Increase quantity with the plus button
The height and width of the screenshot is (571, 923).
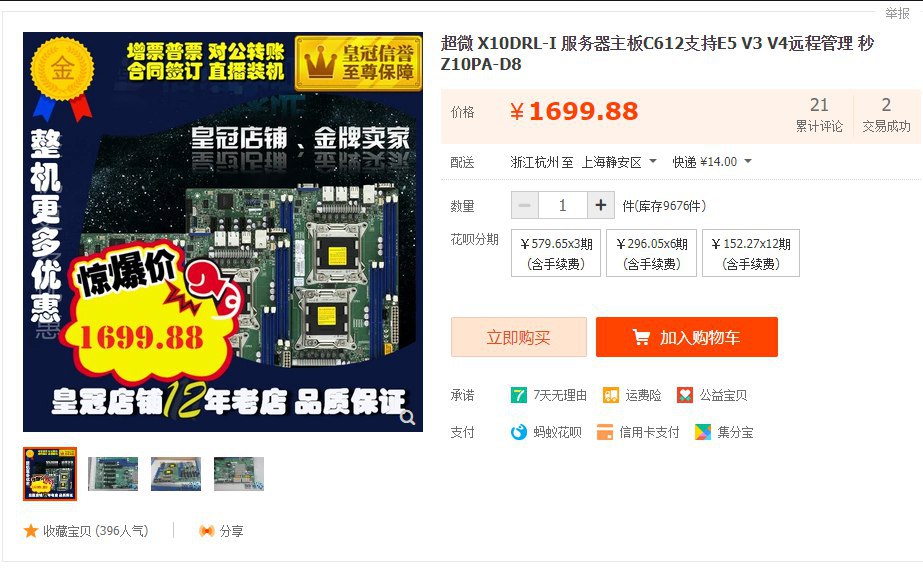601,205
